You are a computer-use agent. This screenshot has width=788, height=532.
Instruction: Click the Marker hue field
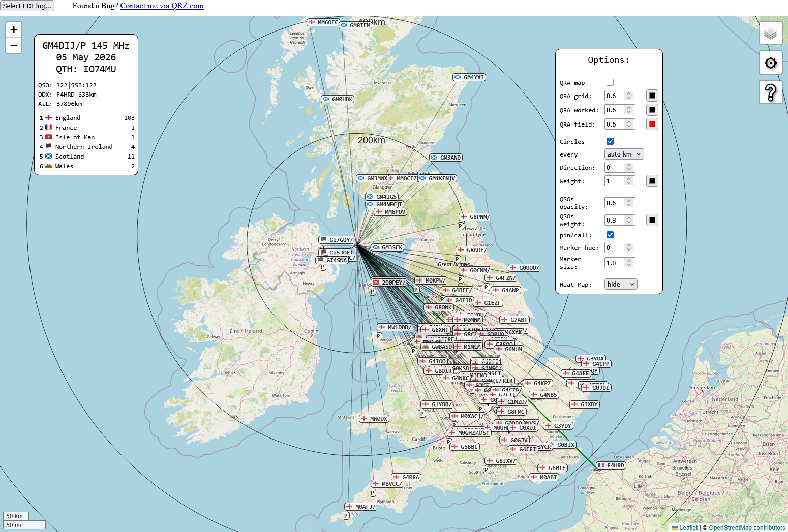click(x=620, y=247)
